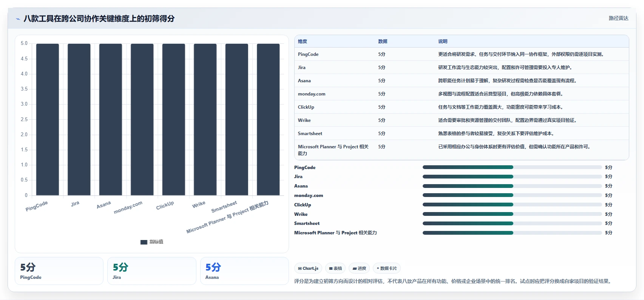This screenshot has width=644, height=300.
Task: Click the 说明 column header
Action: 443,42
